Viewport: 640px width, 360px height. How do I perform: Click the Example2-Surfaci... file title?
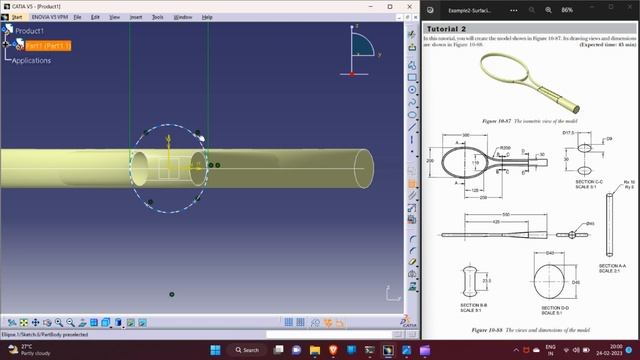coord(469,11)
